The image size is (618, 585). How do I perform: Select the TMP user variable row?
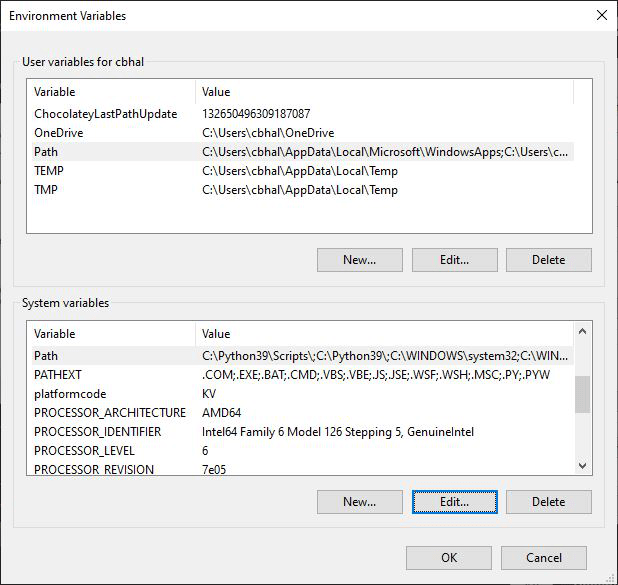click(47, 190)
